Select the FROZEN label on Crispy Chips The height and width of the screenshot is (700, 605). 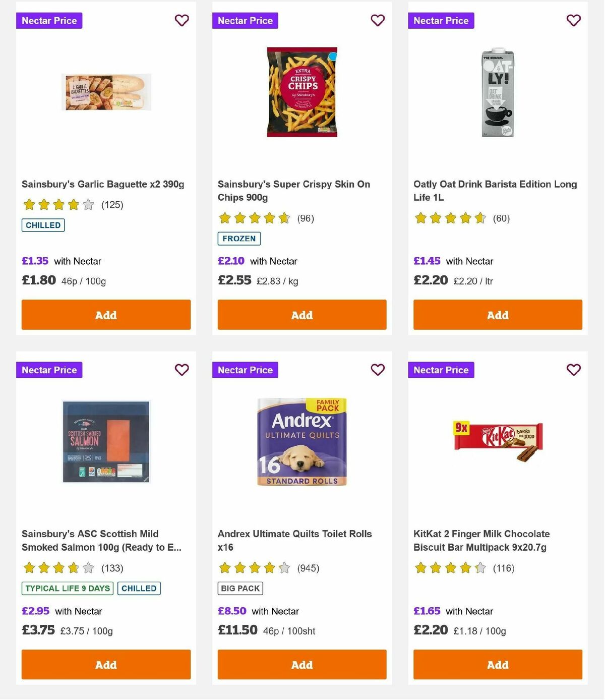239,238
